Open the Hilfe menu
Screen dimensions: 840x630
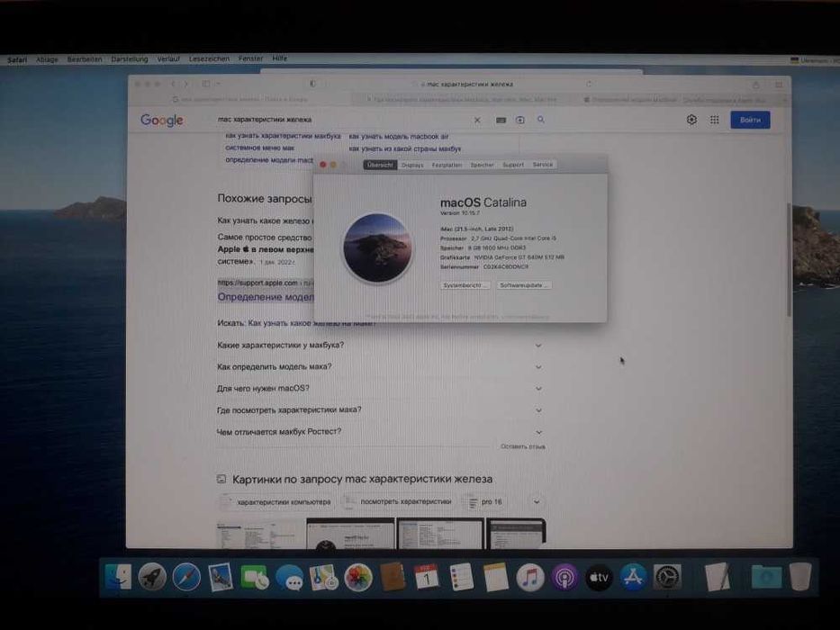point(280,58)
